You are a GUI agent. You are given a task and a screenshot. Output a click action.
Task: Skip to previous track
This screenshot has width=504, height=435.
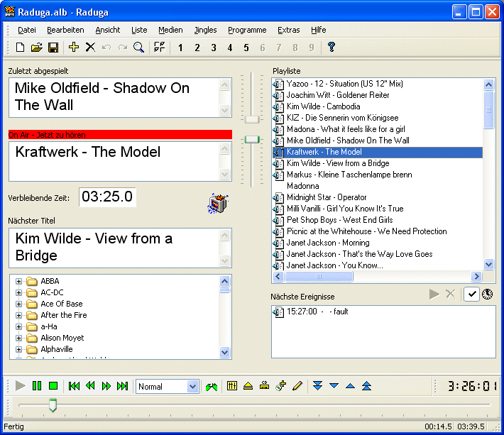coord(74,386)
